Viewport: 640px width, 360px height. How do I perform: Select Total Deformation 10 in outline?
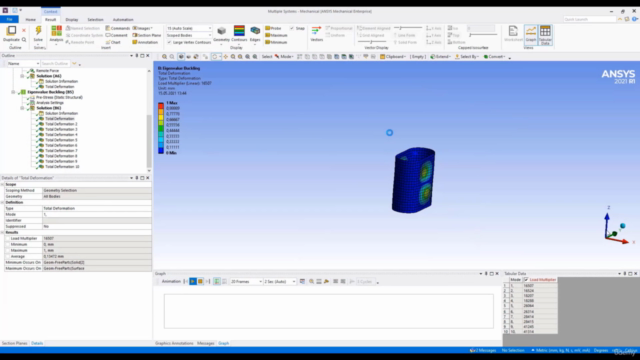click(62, 167)
